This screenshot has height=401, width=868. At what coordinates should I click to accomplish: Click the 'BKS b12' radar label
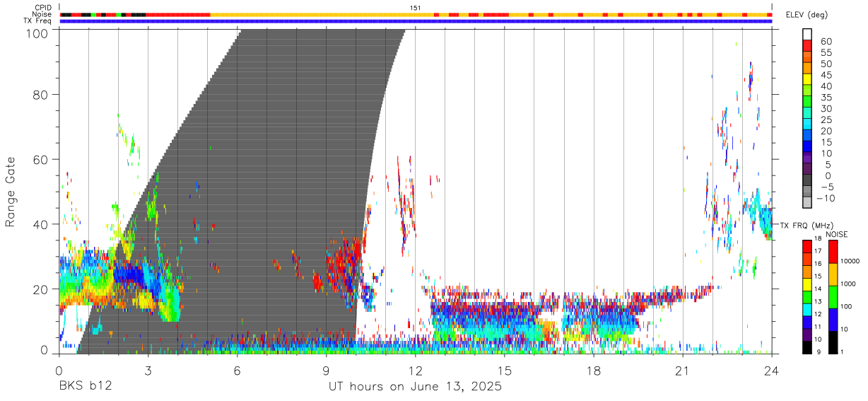[x=85, y=387]
